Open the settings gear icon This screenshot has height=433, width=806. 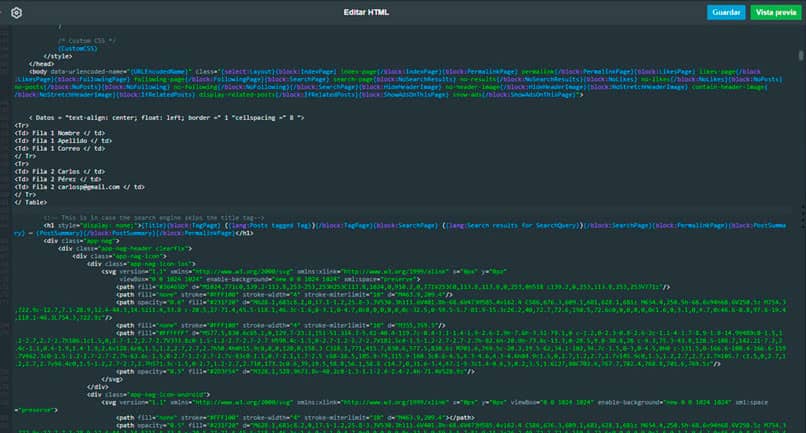[16, 13]
